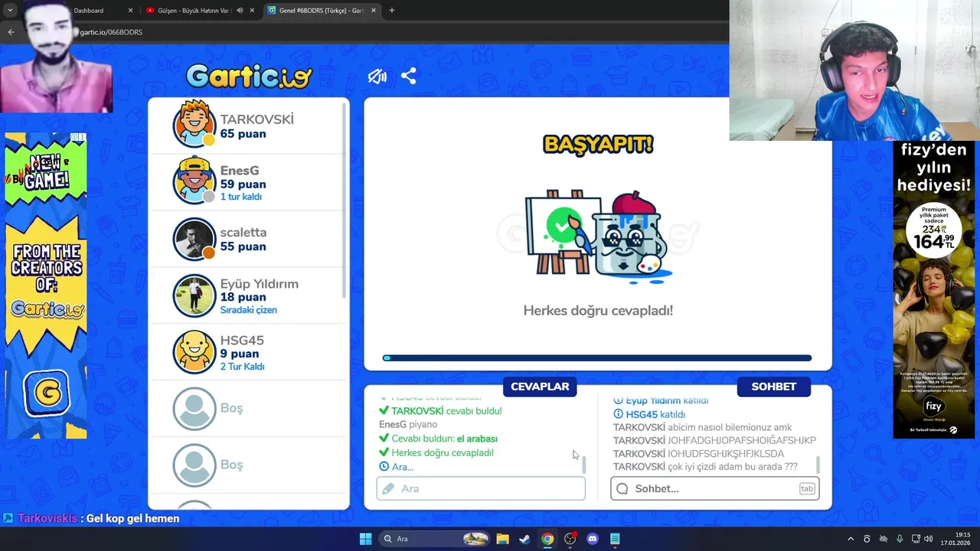Image resolution: width=980 pixels, height=551 pixels.
Task: Click the BAŞYAPIT! heading
Action: (598, 144)
